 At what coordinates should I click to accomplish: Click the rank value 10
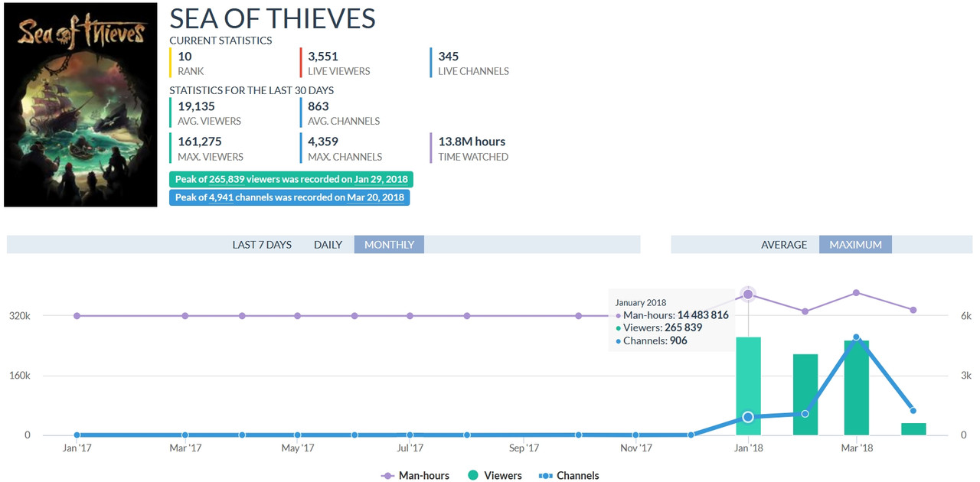pos(185,57)
